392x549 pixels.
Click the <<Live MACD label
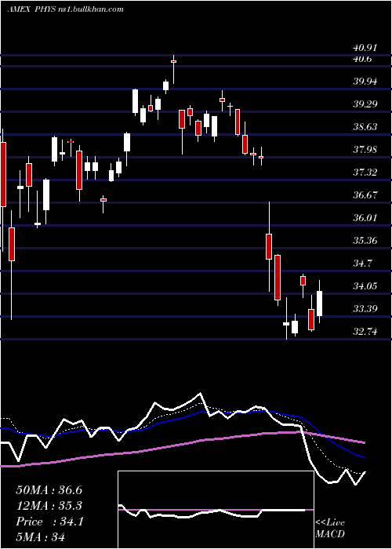coord(330,529)
